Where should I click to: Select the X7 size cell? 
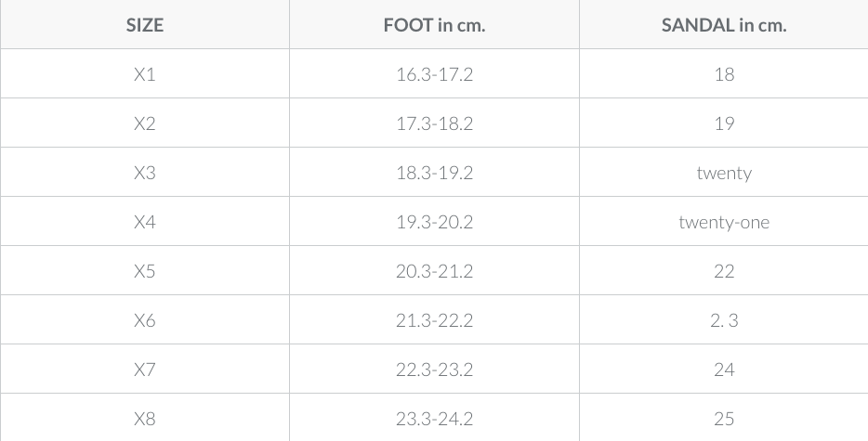pyautogui.click(x=144, y=370)
